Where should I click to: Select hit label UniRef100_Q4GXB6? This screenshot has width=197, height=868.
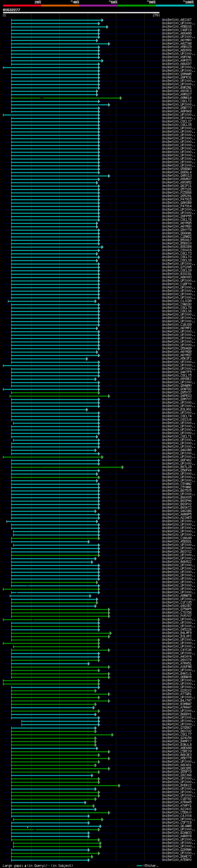(x=177, y=511)
